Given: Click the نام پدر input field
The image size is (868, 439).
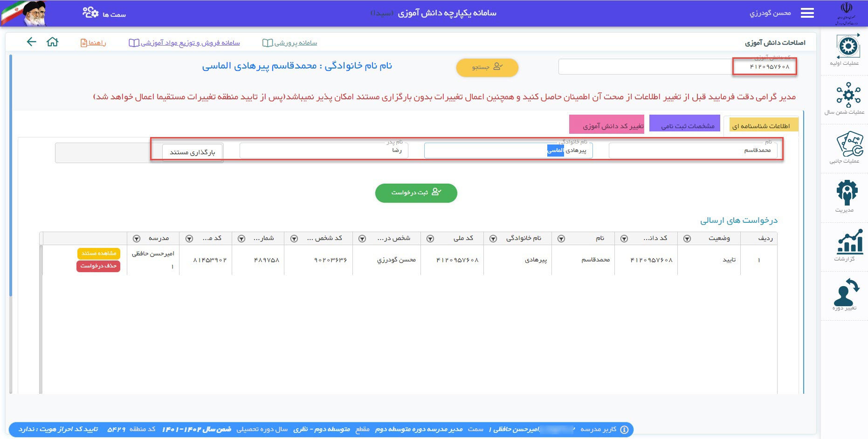Looking at the screenshot, I should coord(324,151).
